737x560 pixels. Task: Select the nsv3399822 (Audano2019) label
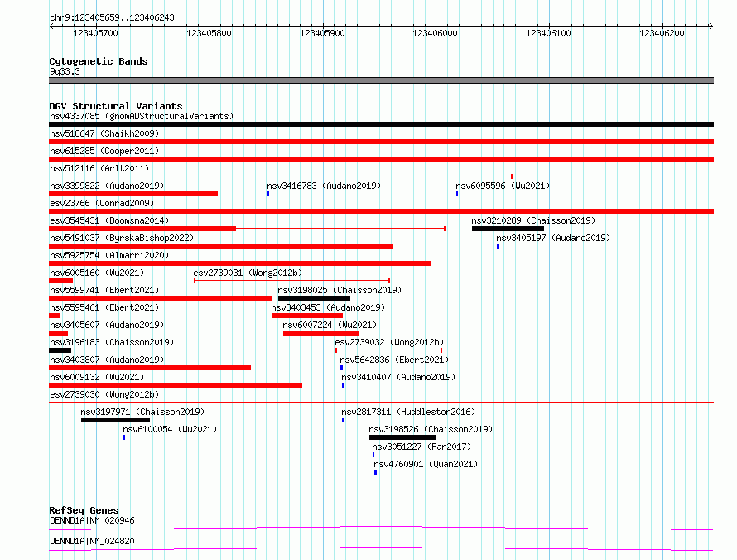pos(107,186)
